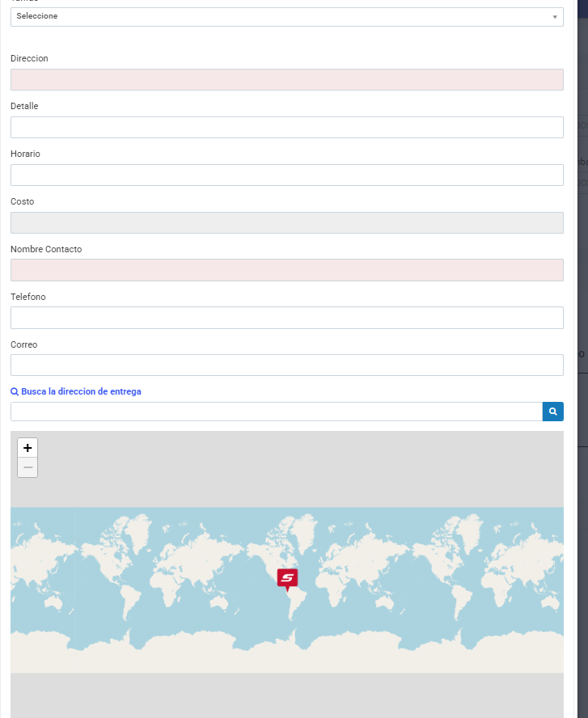Zoom out on the map
The width and height of the screenshot is (588, 718).
27,467
